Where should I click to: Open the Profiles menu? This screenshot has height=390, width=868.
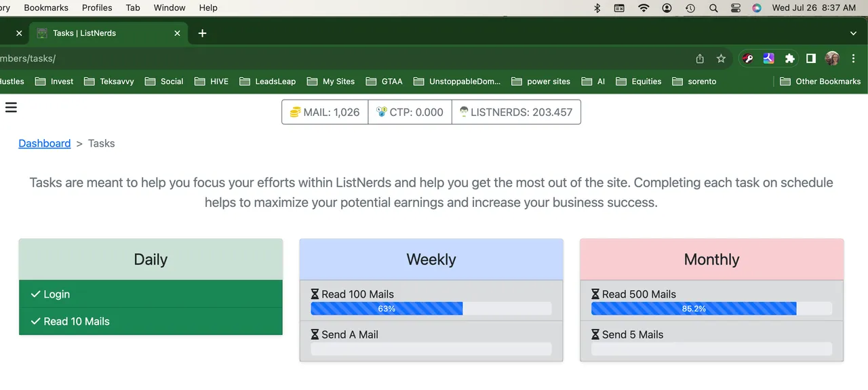[97, 7]
